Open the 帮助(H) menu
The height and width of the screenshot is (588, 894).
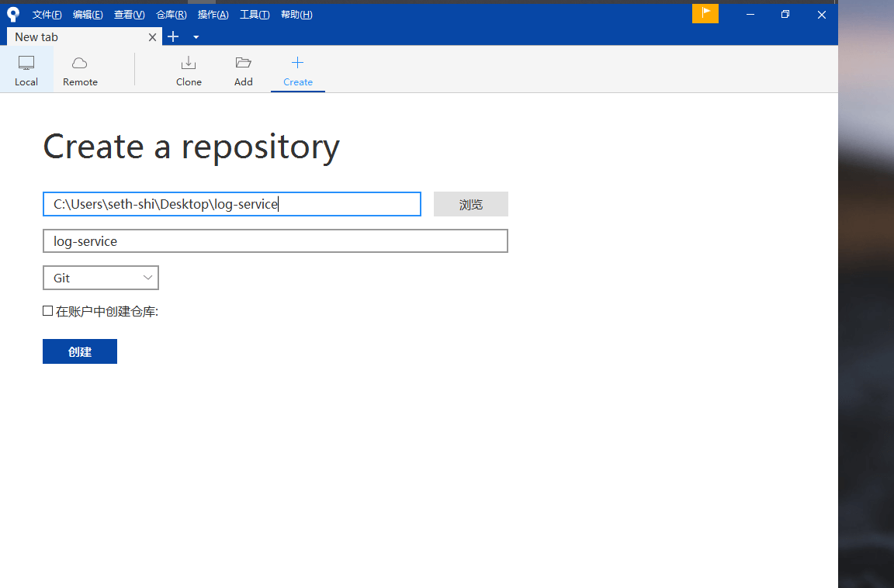[296, 15]
